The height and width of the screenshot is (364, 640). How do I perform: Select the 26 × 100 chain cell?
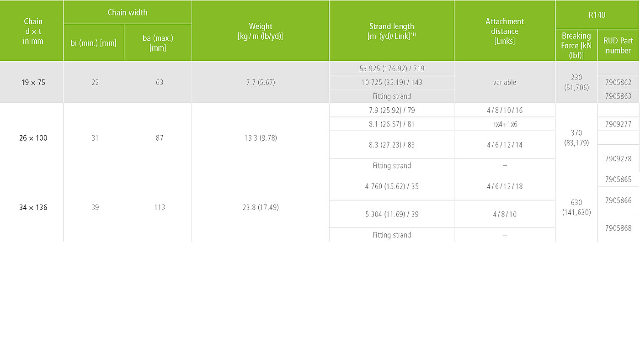click(x=33, y=138)
